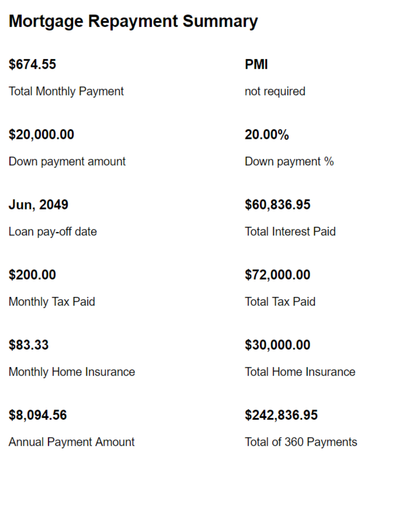Select the $8,094.56 annual payment value
This screenshot has width=399, height=532.
pos(38,415)
